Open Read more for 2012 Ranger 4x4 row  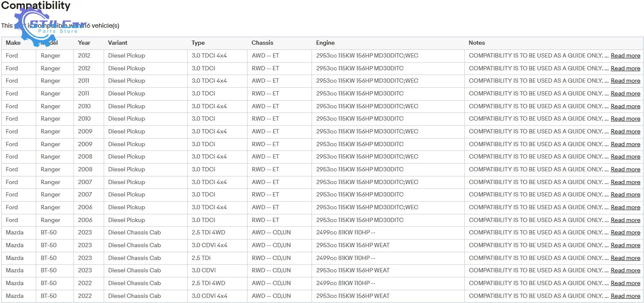click(625, 55)
